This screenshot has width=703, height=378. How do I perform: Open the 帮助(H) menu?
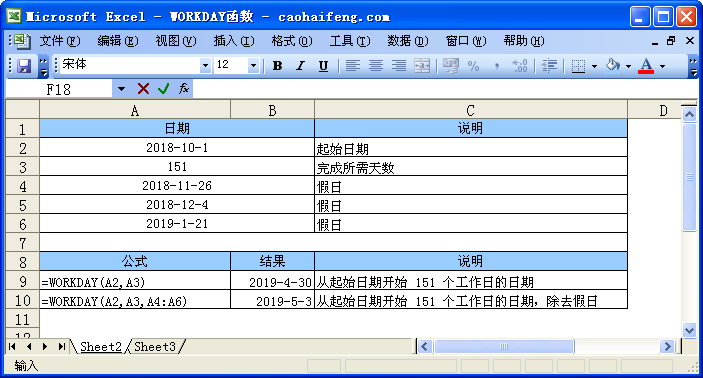coord(524,41)
